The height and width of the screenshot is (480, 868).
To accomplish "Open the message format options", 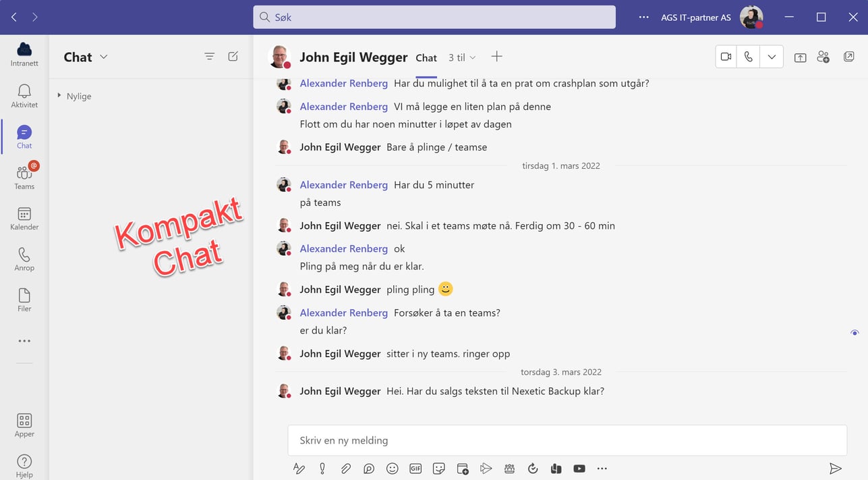I will (299, 469).
